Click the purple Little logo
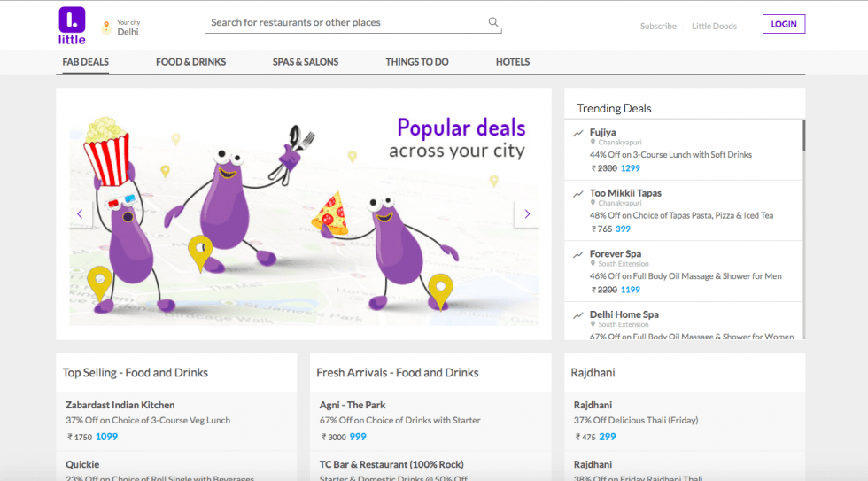 (x=72, y=25)
